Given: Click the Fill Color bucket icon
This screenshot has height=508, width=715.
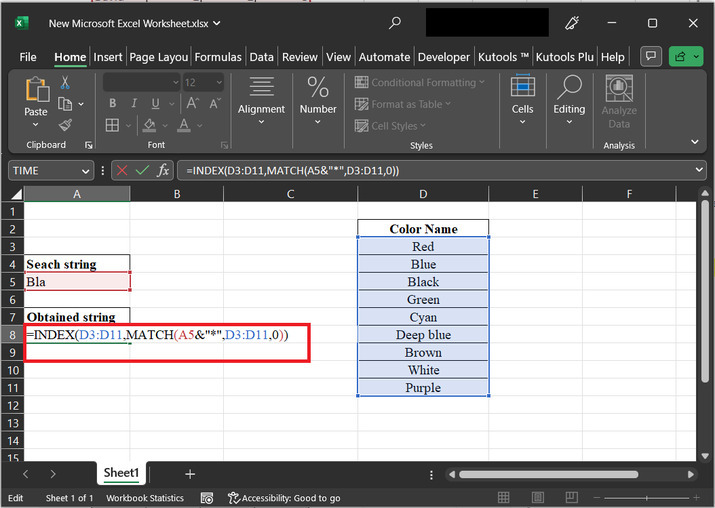Looking at the screenshot, I should click(149, 125).
